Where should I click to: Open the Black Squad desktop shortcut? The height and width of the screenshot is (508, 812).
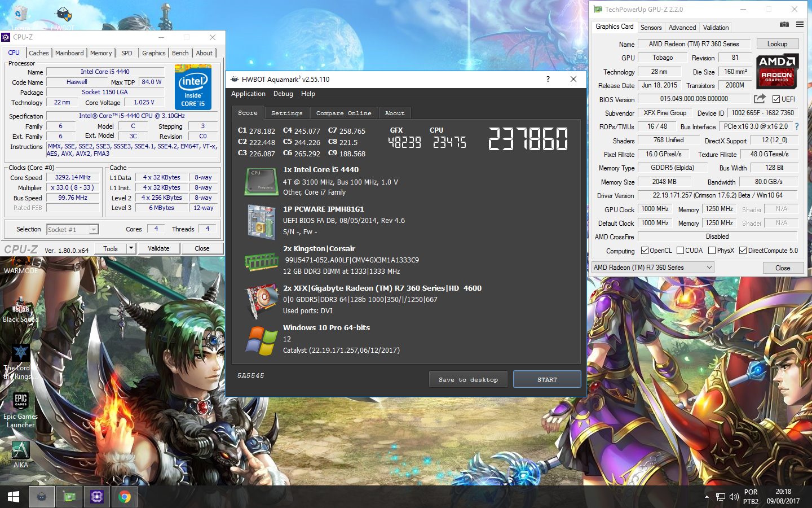(21, 310)
